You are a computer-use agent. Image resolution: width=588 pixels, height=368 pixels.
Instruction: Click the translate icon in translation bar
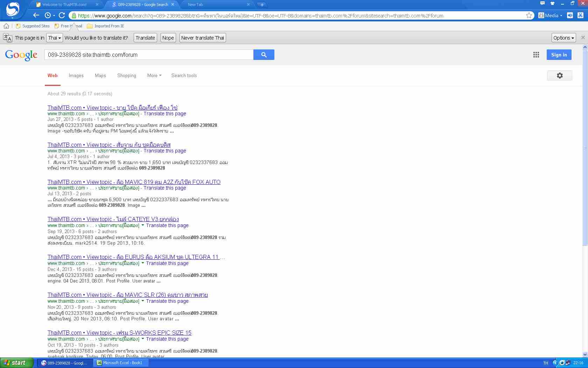(7, 38)
